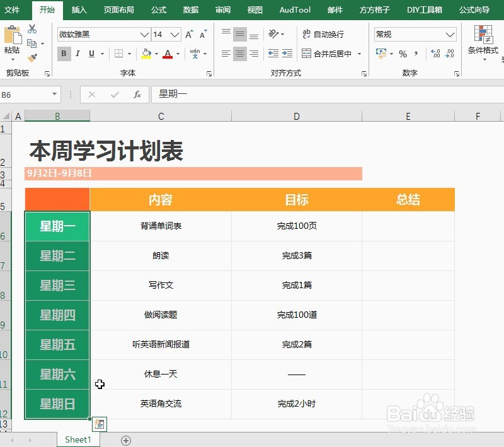This screenshot has width=504, height=447.
Task: Enable center text alignment
Action: 239,54
